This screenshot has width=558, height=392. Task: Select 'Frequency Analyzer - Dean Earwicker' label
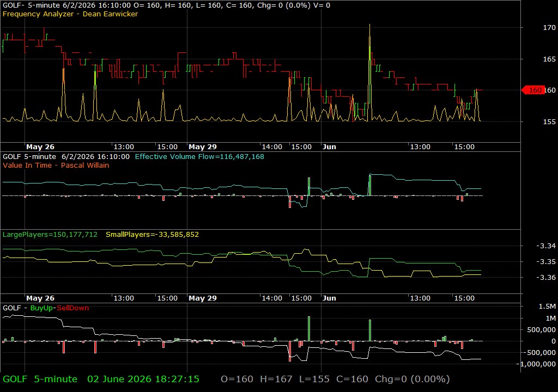70,14
